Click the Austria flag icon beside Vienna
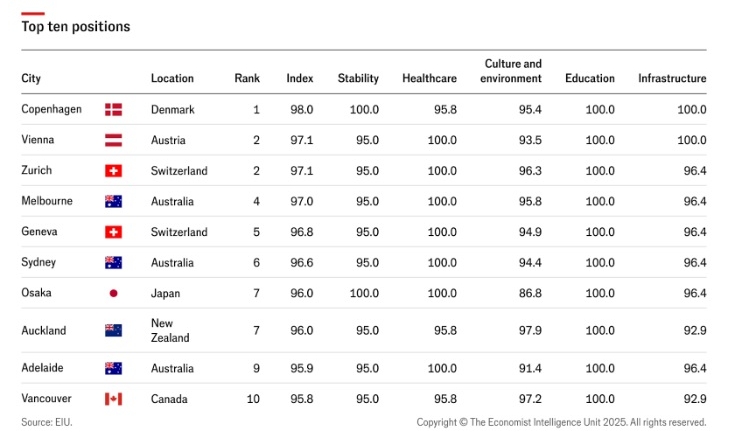This screenshot has height=444, width=732. point(113,140)
